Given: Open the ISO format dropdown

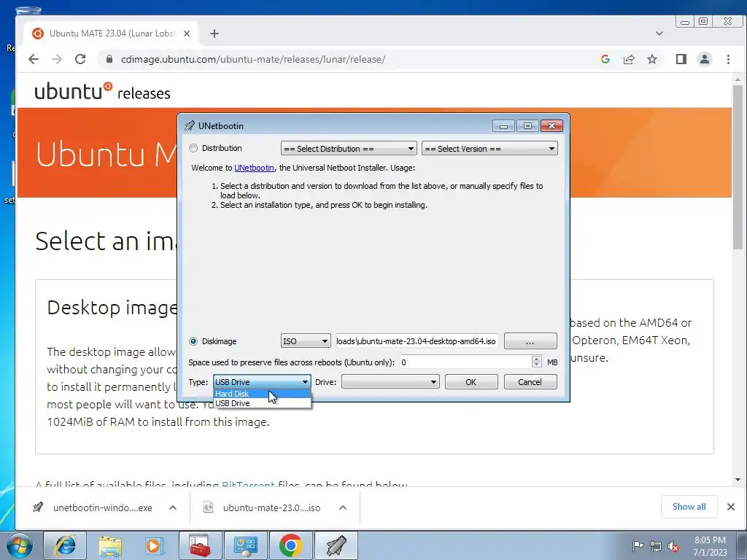Looking at the screenshot, I should coord(306,341).
